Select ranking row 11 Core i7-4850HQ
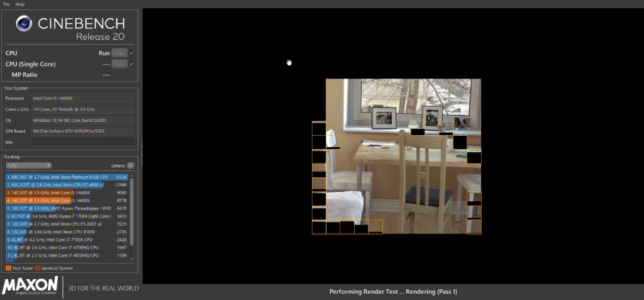The width and height of the screenshot is (644, 300). click(x=67, y=255)
